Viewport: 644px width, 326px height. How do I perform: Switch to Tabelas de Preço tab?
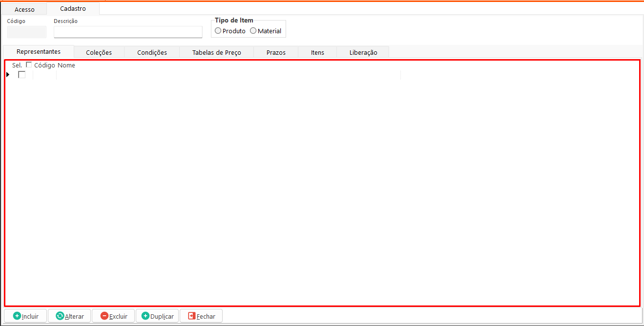[216, 52]
